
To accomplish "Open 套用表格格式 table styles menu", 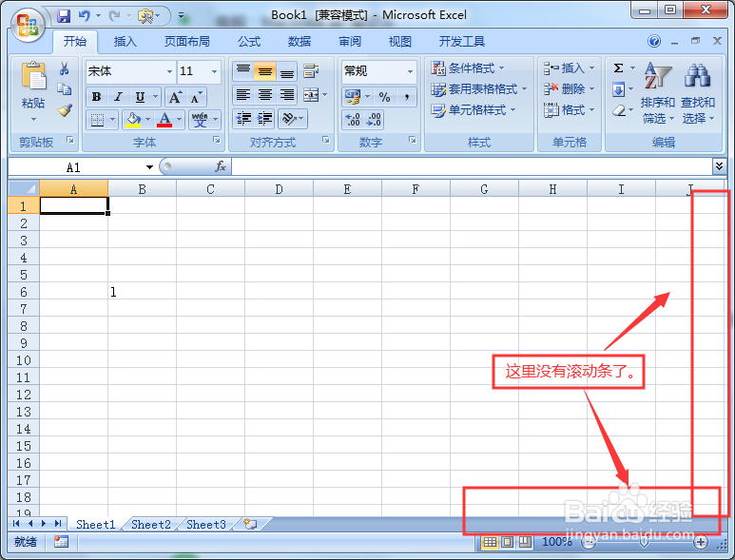I will (x=479, y=89).
